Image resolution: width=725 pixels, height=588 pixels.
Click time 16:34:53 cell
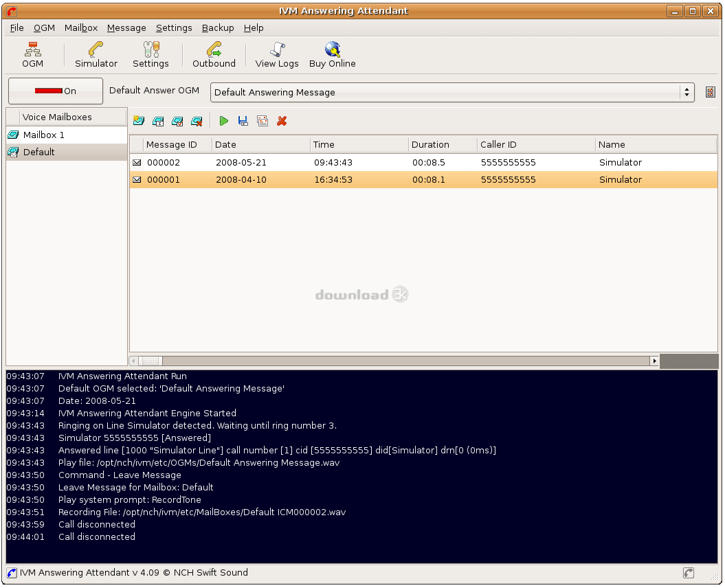[333, 180]
